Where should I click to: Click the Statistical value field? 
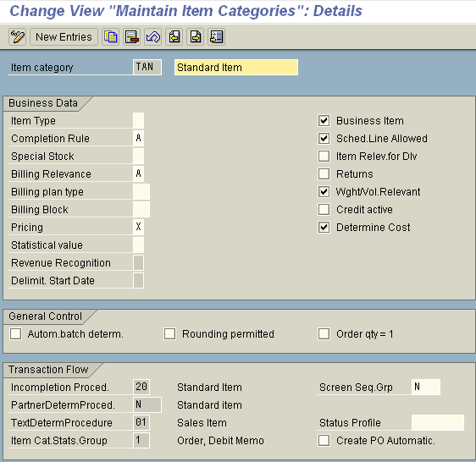pos(138,245)
